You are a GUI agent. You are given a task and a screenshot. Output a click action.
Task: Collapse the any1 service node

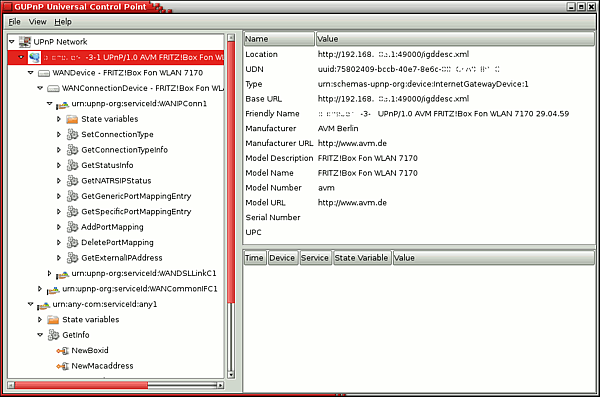tap(31, 304)
